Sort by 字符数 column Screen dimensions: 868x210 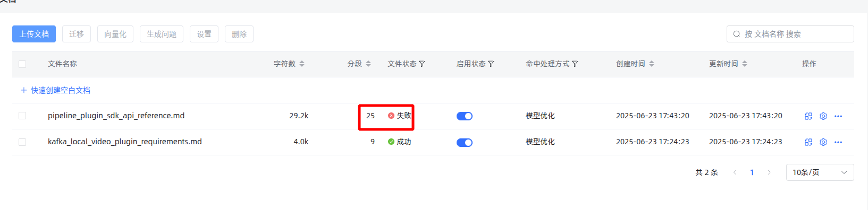tap(302, 64)
